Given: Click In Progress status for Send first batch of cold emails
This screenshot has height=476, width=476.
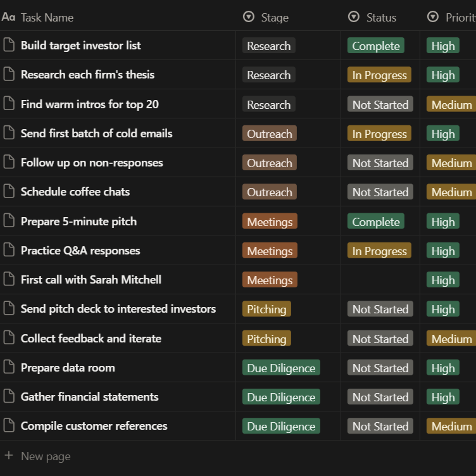Looking at the screenshot, I should click(x=379, y=134).
